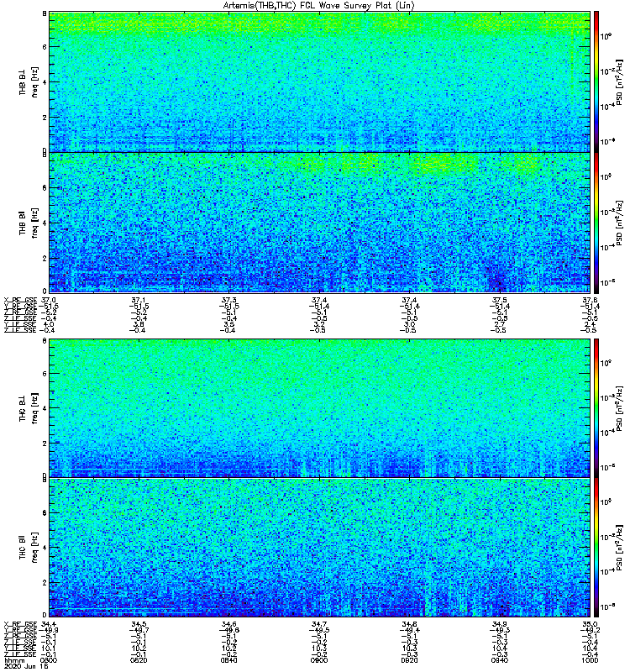The width and height of the screenshot is (630, 672).
Task: Click the X_RE_GSE value '34.9' under THC
Action: point(499,624)
